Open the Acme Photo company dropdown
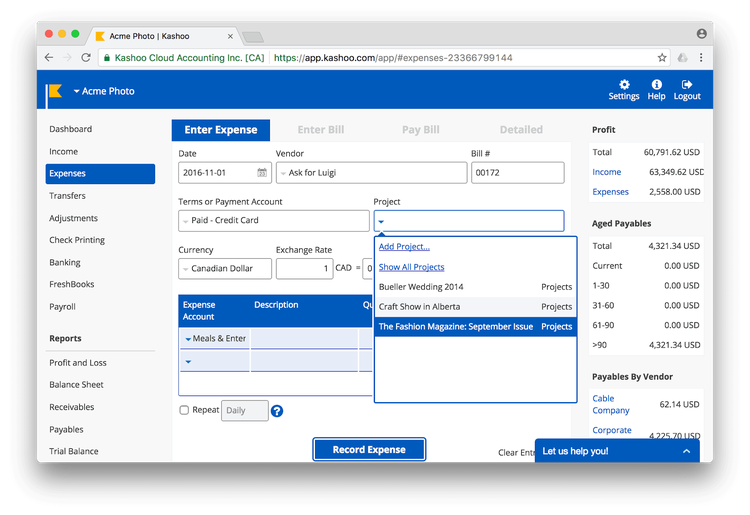 pos(104,91)
